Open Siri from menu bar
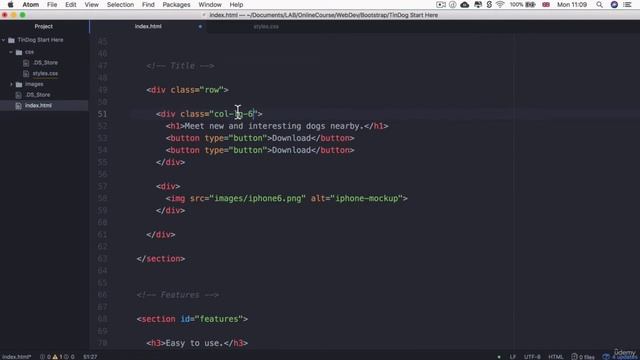Image resolution: width=640 pixels, height=360 pixels. coord(614,4)
